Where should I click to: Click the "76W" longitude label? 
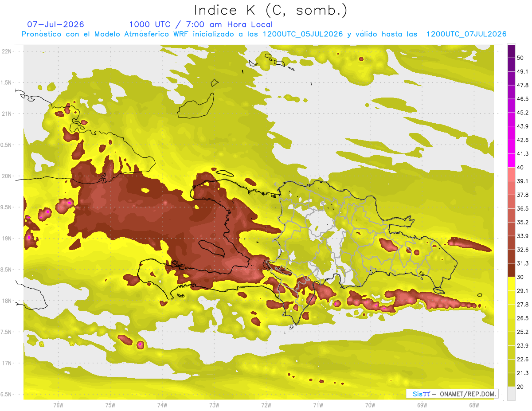click(x=58, y=405)
